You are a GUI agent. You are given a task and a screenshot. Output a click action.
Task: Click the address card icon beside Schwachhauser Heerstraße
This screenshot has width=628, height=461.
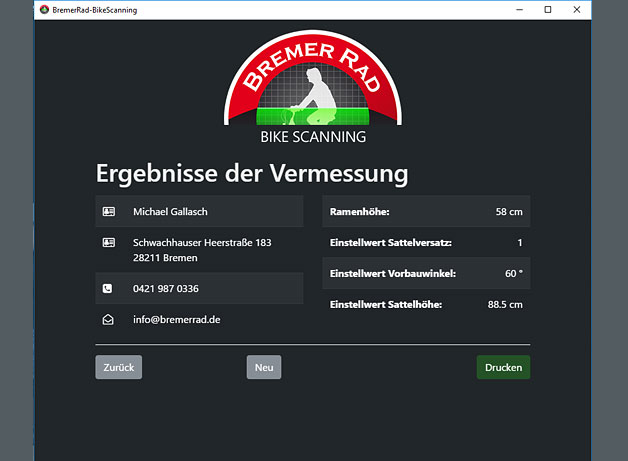pyautogui.click(x=109, y=242)
